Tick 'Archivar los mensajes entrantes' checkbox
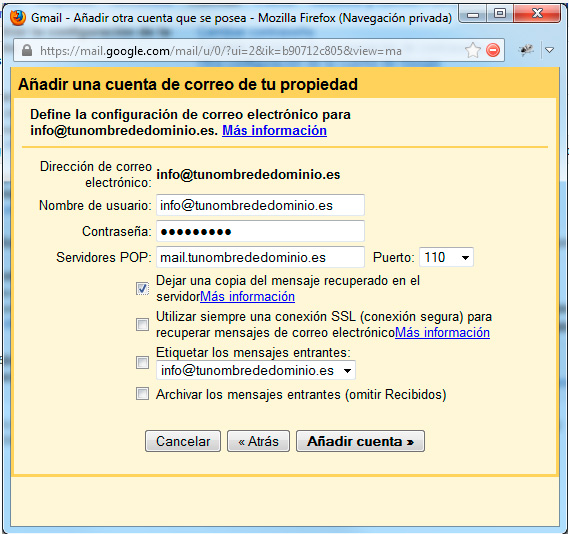Image resolution: width=569 pixels, height=534 pixels. click(142, 394)
